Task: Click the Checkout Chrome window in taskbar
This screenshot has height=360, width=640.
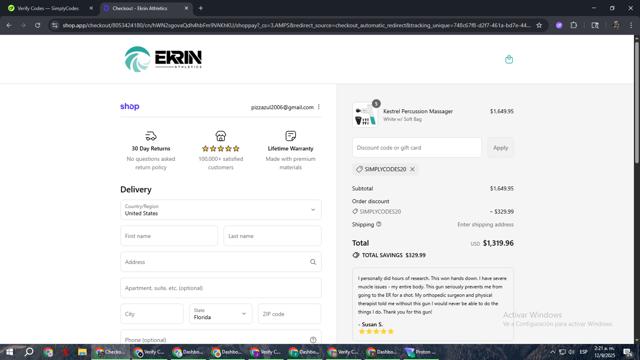Action: 110,352
